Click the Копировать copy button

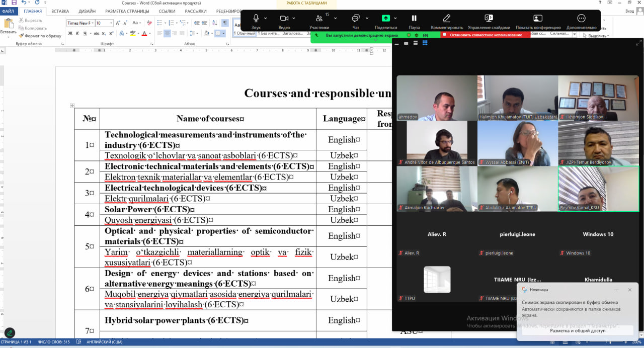click(32, 28)
